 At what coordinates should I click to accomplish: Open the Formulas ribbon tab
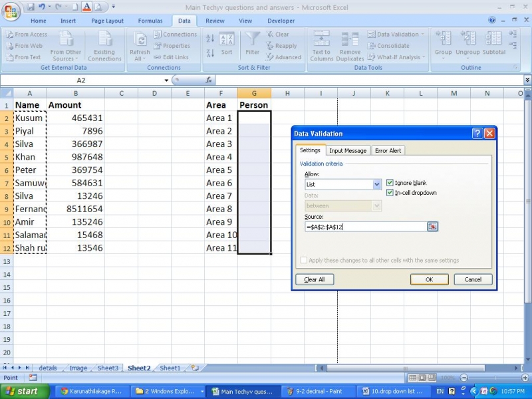[x=150, y=21]
